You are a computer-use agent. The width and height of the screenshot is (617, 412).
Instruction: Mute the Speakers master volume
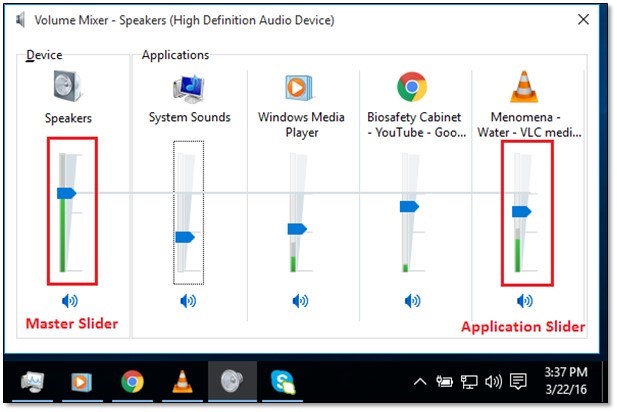click(69, 300)
